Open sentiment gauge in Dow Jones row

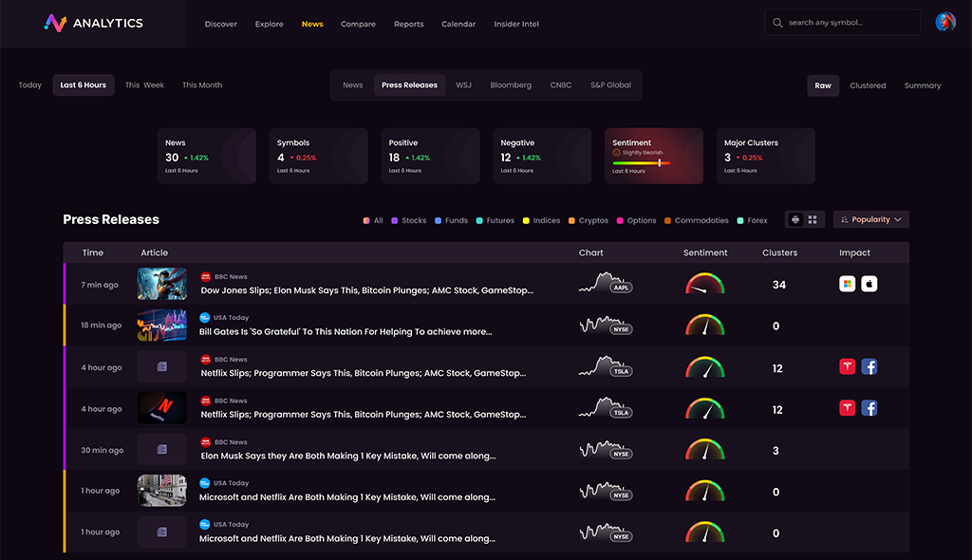point(705,284)
